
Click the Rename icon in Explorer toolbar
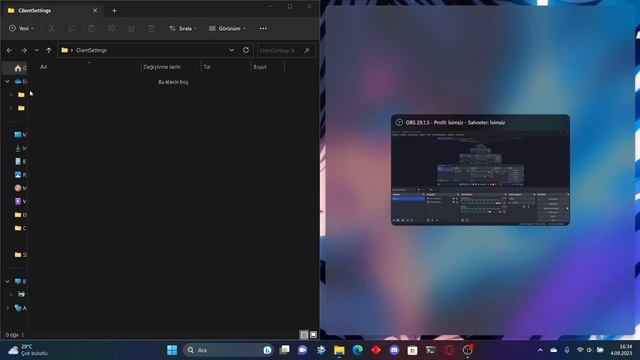click(111, 29)
